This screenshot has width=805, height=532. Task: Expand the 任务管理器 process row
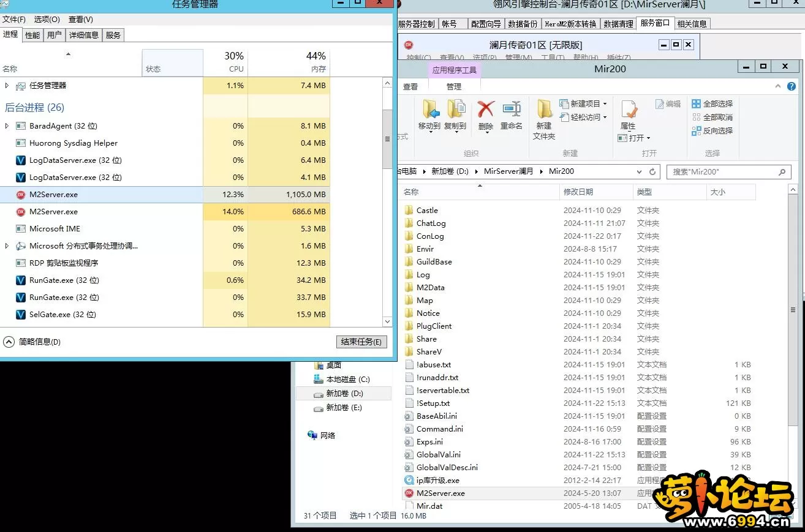7,86
